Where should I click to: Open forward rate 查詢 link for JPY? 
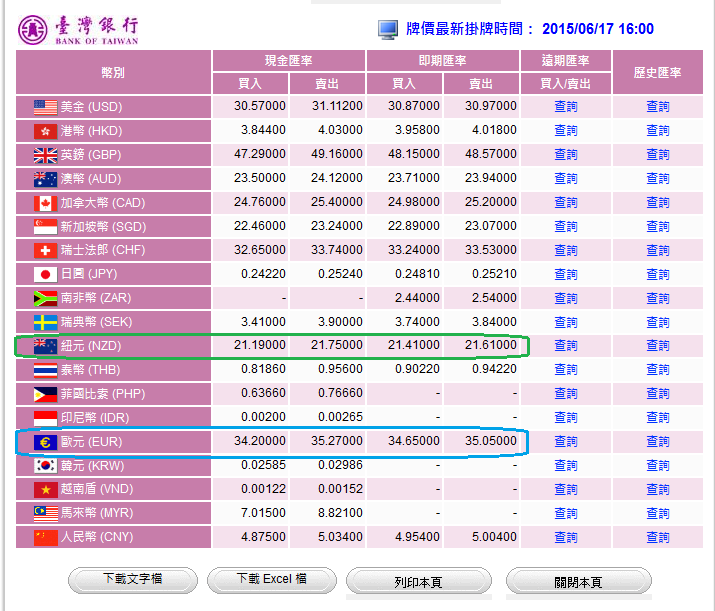click(565, 274)
